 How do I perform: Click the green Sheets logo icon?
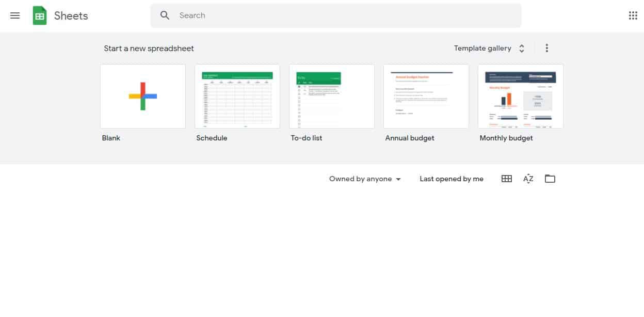point(40,15)
